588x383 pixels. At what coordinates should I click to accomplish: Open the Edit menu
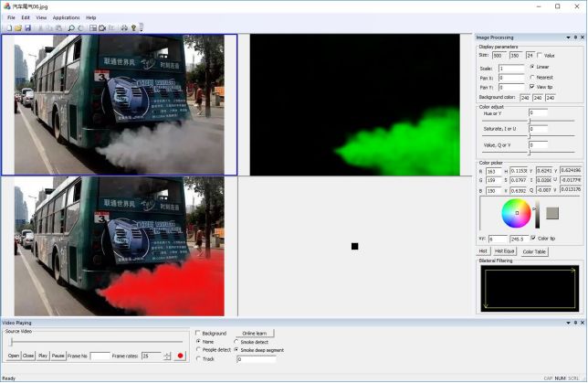[26, 17]
